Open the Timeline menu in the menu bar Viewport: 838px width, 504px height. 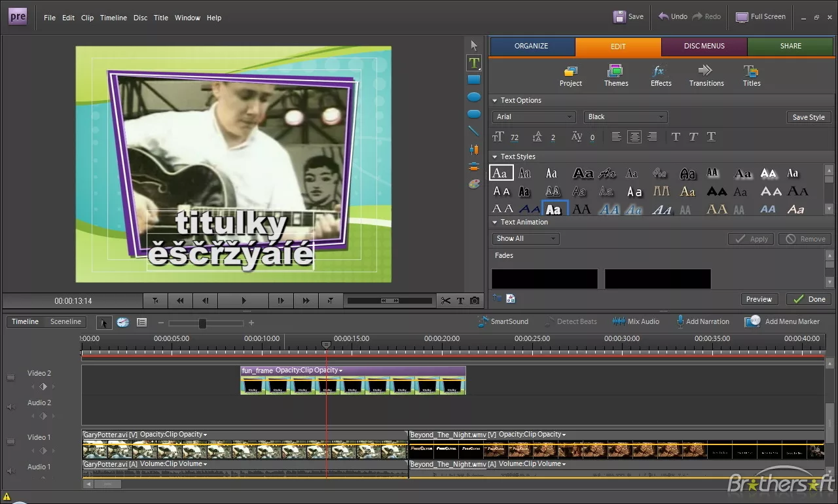pos(113,18)
